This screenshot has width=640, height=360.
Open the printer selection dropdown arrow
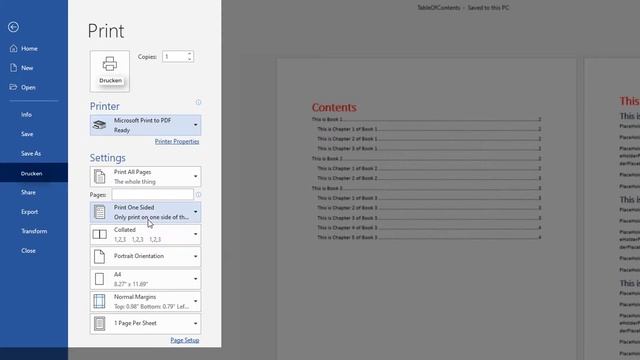pyautogui.click(x=196, y=125)
